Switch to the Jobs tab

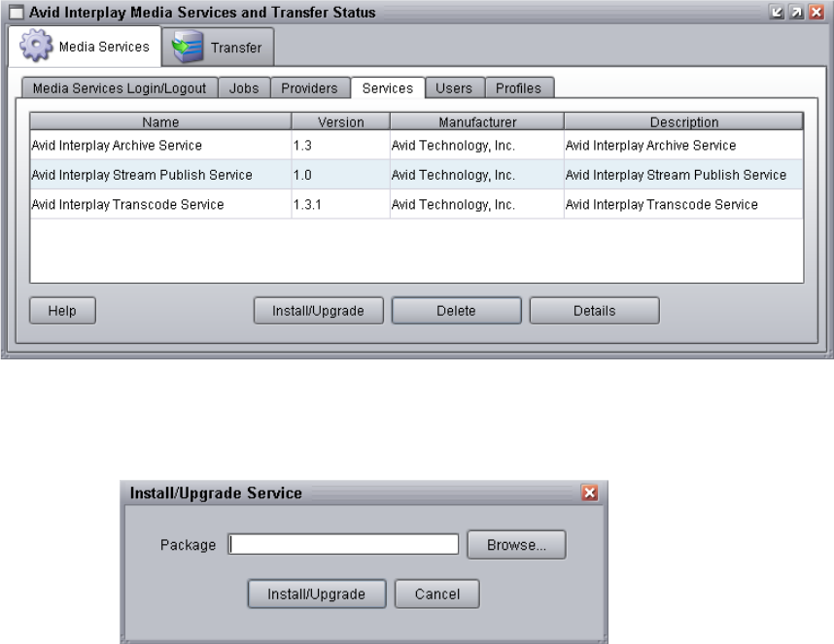[x=244, y=88]
